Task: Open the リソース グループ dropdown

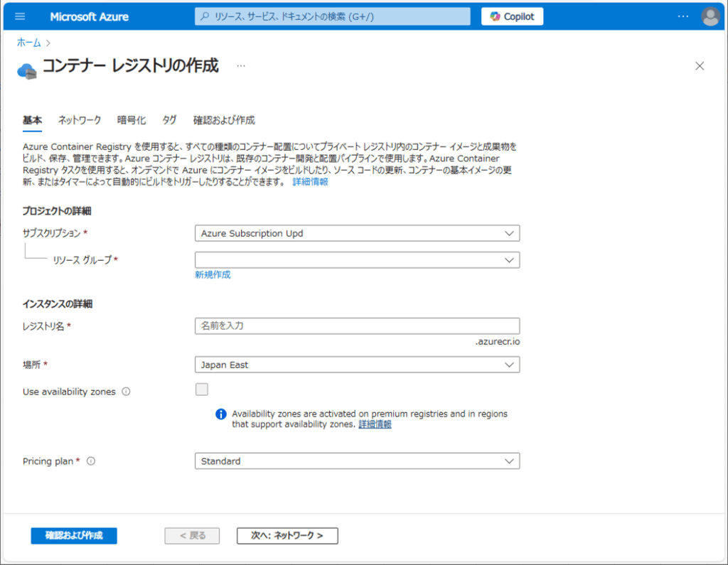Action: (x=357, y=260)
